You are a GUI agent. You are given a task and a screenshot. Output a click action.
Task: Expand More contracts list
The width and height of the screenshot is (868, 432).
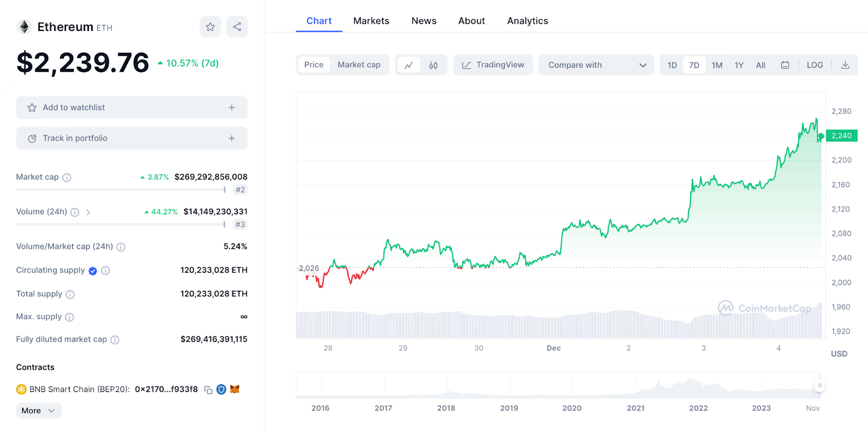(39, 411)
